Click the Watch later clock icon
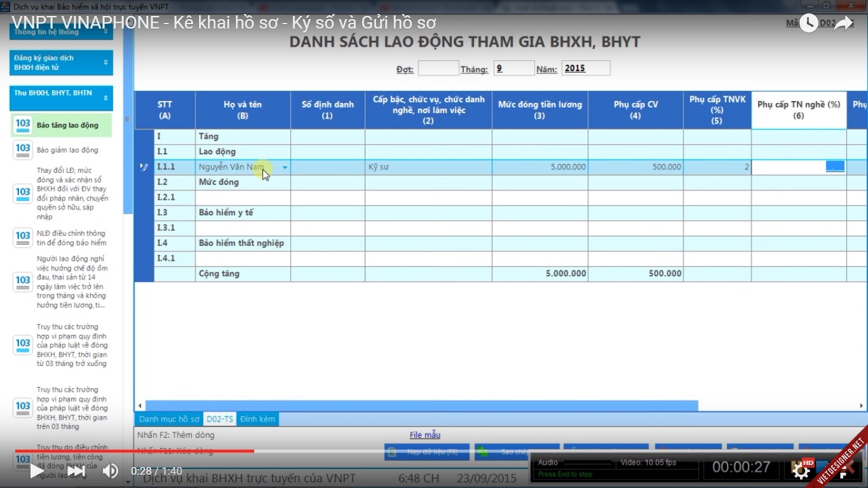Viewport: 868px width, 488px height. (808, 24)
